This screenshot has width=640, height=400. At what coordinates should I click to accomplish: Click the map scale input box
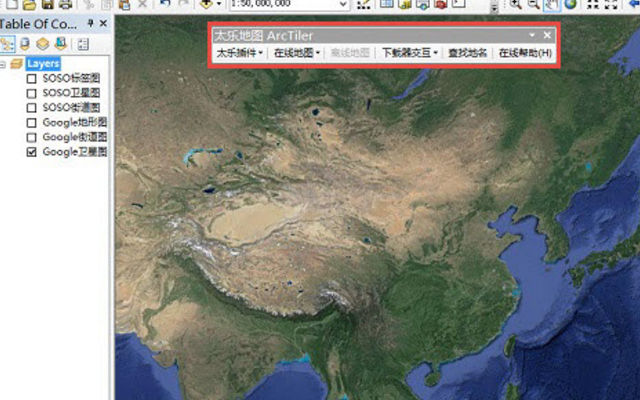284,4
